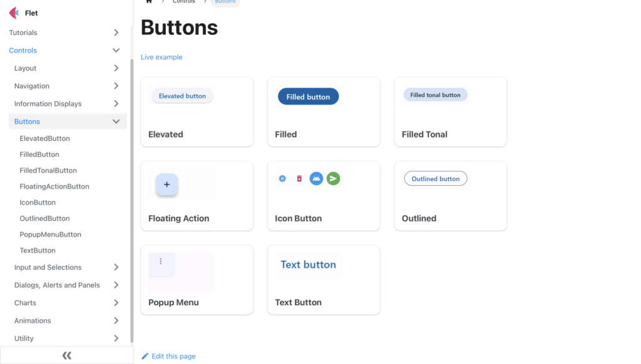Click the blue pause icon button
This screenshot has height=364, width=641.
(x=282, y=179)
